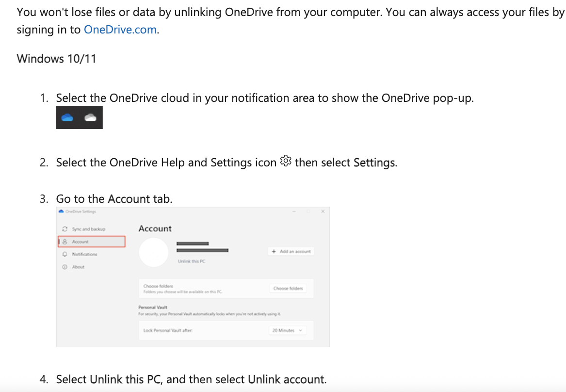Click the Help and Settings gear icon
566x392 pixels.
click(286, 160)
